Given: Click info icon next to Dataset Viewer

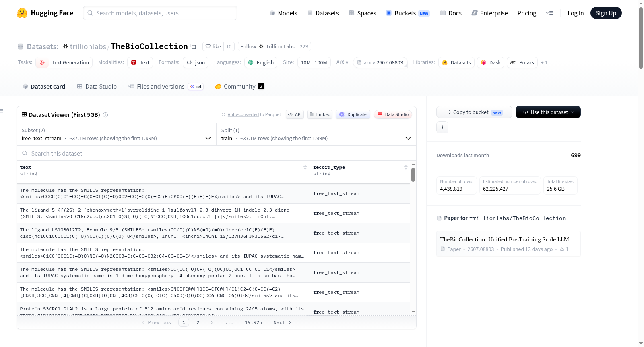Looking at the screenshot, I should (105, 115).
